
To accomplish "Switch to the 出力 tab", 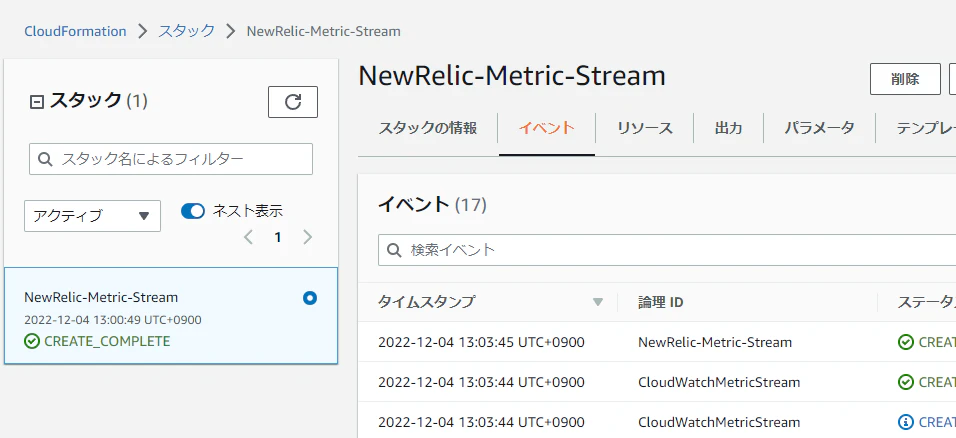I will pyautogui.click(x=729, y=128).
